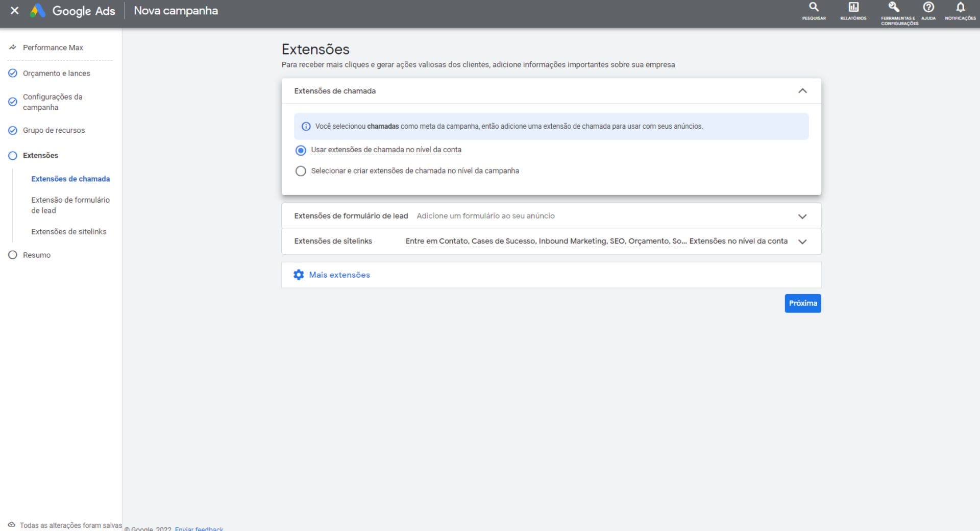This screenshot has width=980, height=531.
Task: Click the Ajuda help icon
Action: (x=928, y=8)
